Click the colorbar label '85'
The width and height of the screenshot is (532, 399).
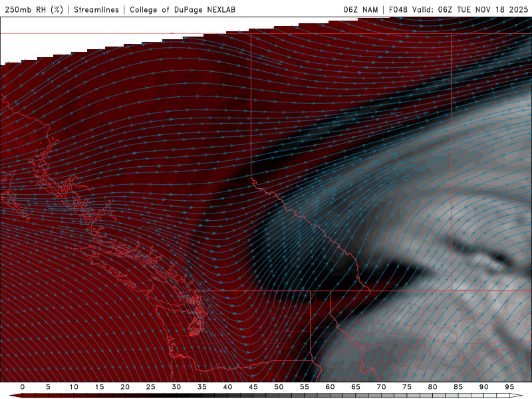click(458, 387)
